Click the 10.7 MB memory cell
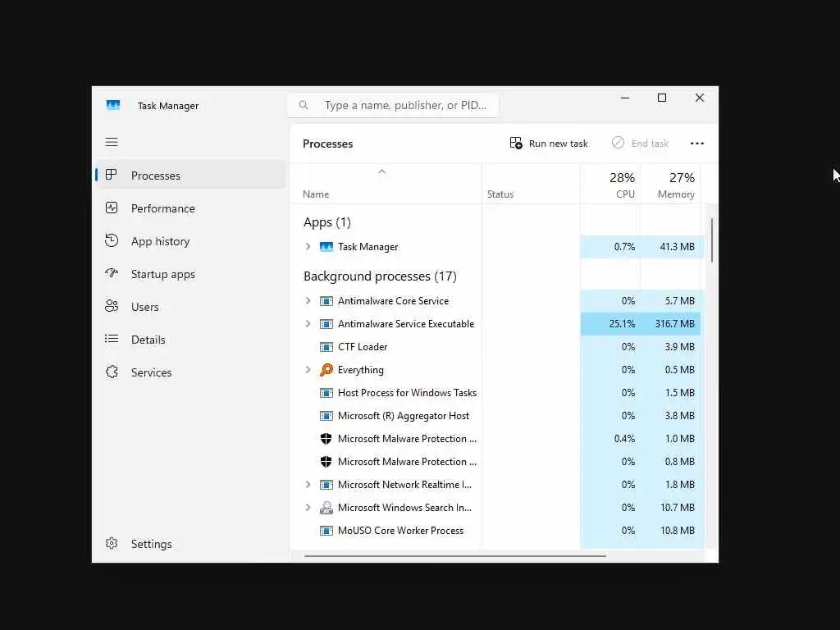The height and width of the screenshot is (630, 840). pos(671,507)
